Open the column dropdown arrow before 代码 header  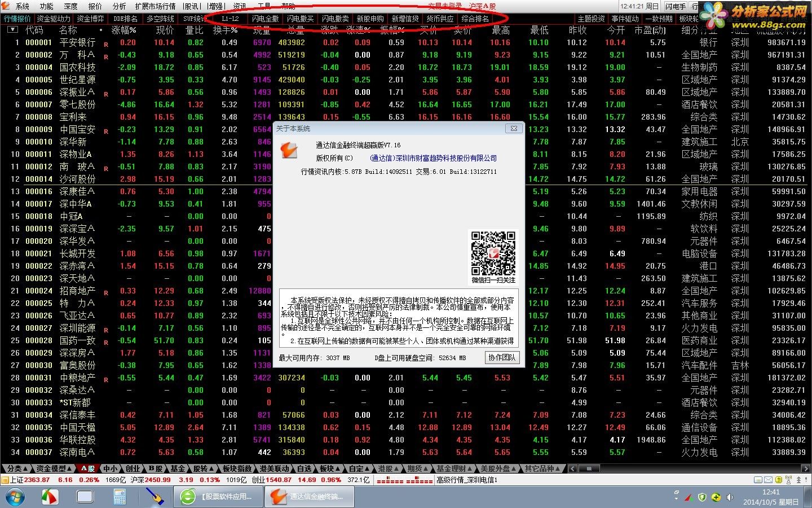pyautogui.click(x=12, y=30)
